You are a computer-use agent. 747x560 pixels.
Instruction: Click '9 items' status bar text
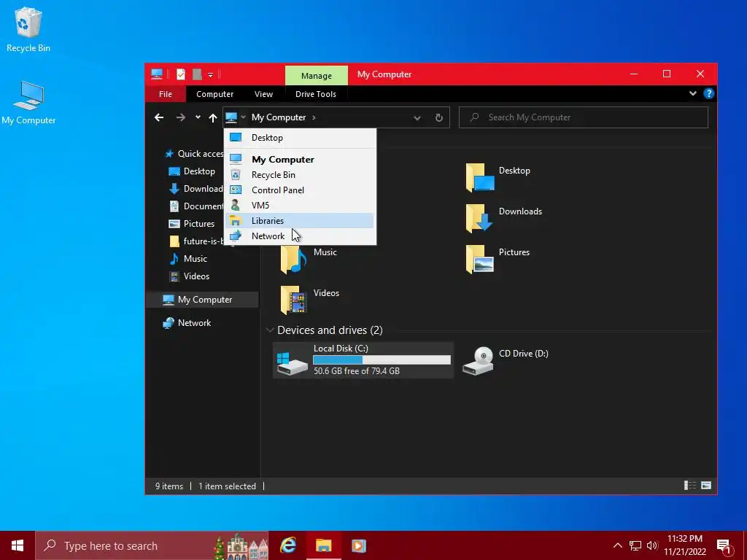[x=169, y=486]
